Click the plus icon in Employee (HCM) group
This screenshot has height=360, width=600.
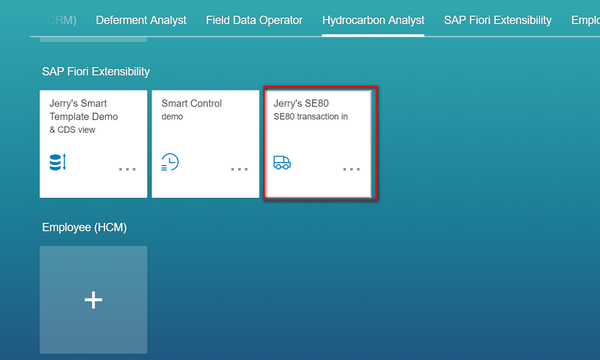[93, 300]
